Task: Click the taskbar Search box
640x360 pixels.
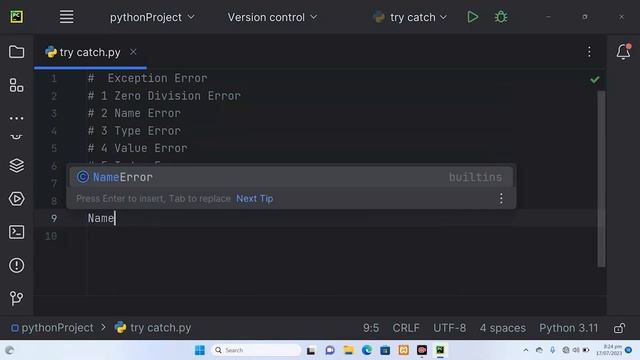Action: 256,350
